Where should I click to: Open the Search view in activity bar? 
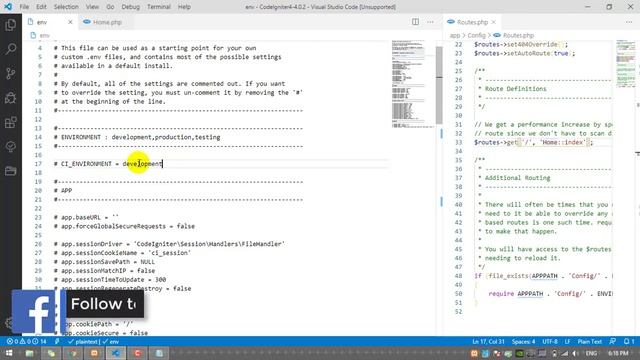coord(11,49)
